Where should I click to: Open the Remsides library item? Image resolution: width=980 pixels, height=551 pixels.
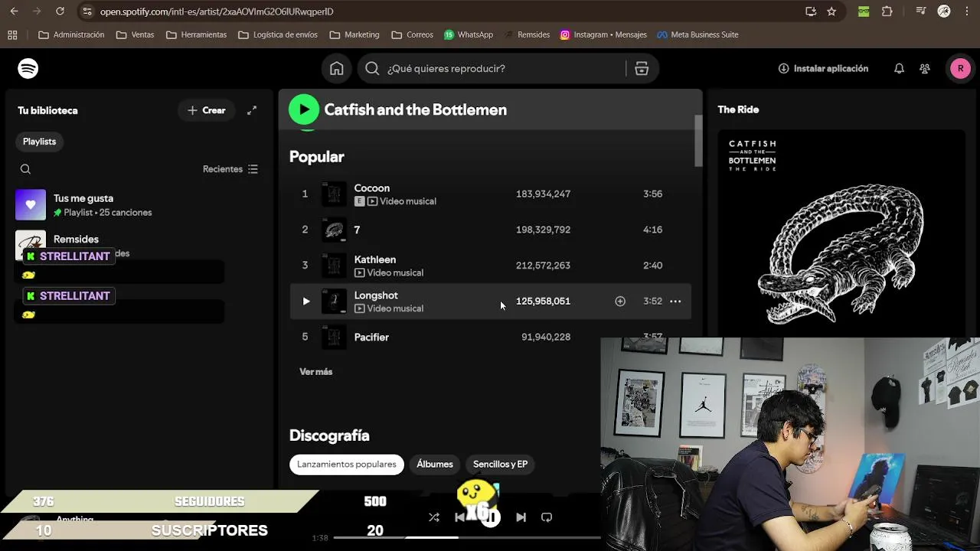click(138, 246)
